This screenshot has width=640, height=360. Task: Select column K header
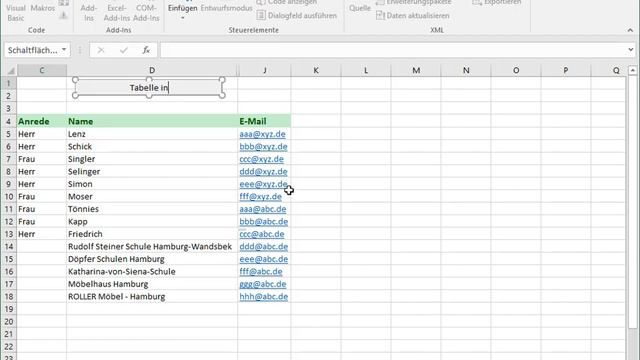coord(316,71)
